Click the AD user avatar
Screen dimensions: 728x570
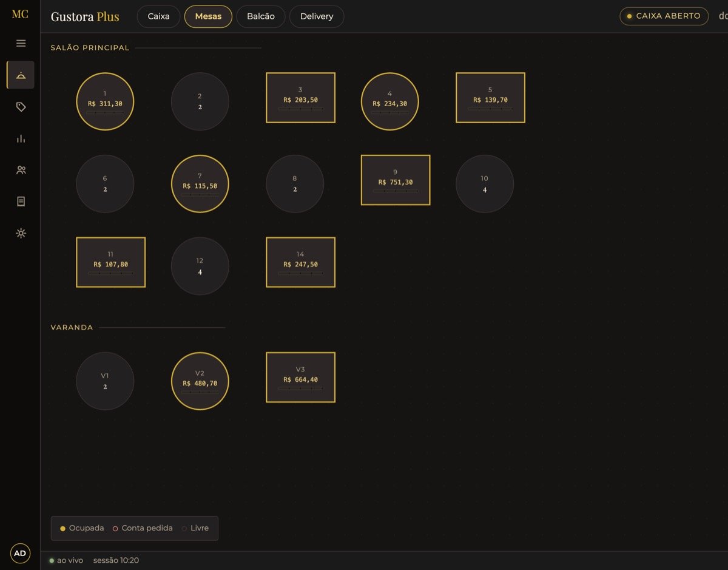20,553
